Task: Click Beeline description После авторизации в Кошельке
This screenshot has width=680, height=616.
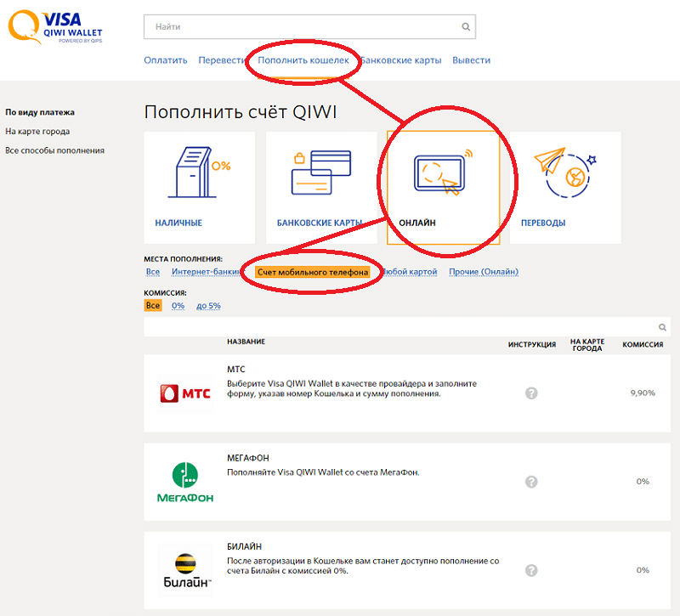Action: 363,566
